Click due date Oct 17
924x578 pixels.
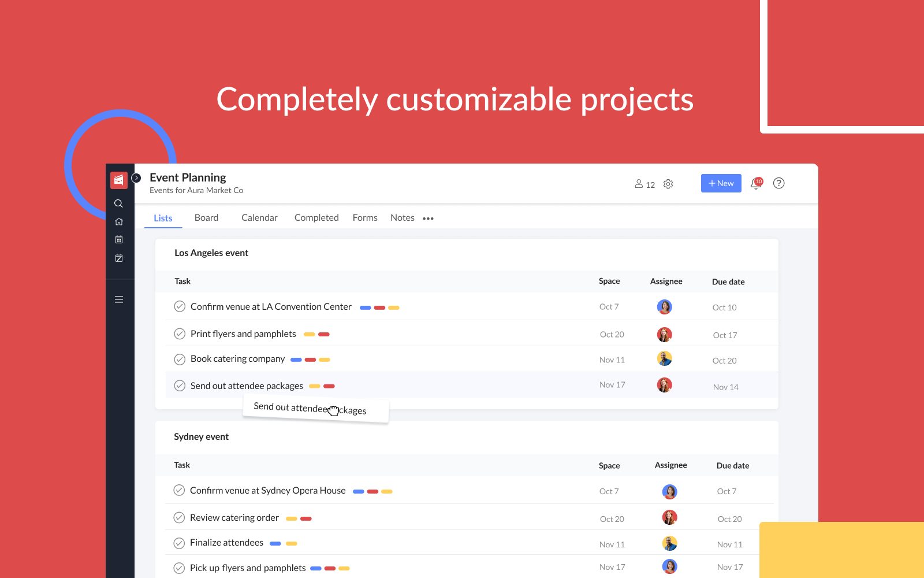click(725, 335)
